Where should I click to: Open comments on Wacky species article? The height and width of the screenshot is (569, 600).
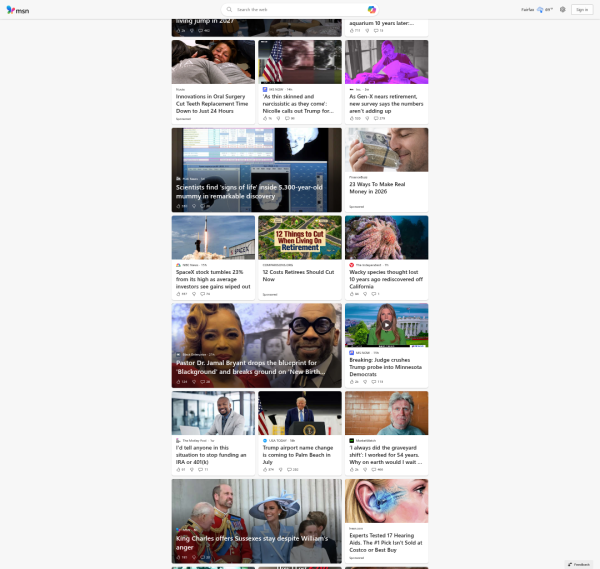[375, 294]
